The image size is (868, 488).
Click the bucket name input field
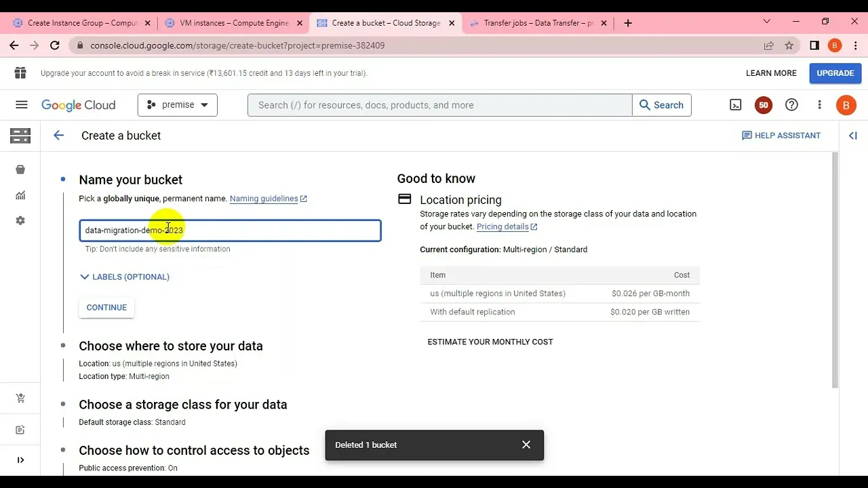(x=271, y=230)
